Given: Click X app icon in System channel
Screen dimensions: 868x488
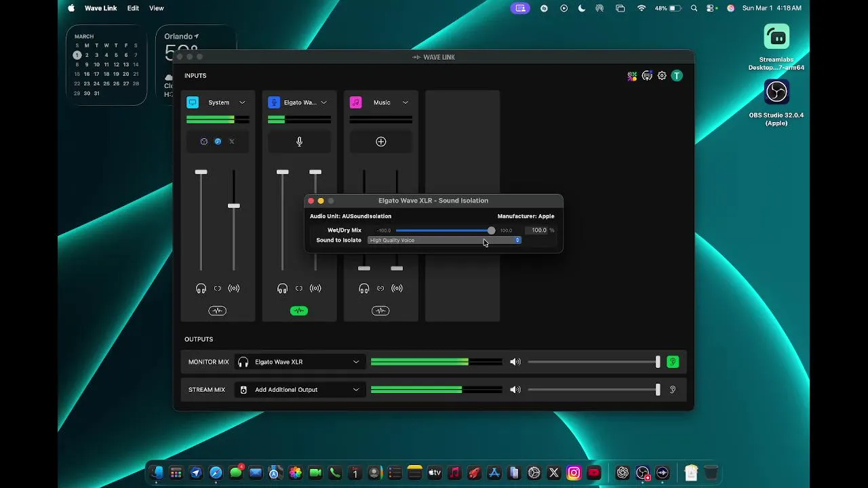Looking at the screenshot, I should point(231,142).
